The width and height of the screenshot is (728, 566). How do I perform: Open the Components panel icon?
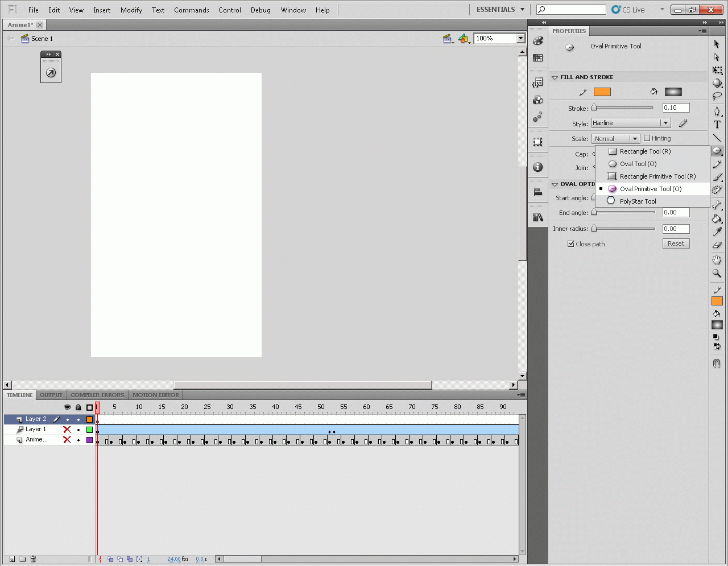(x=537, y=100)
